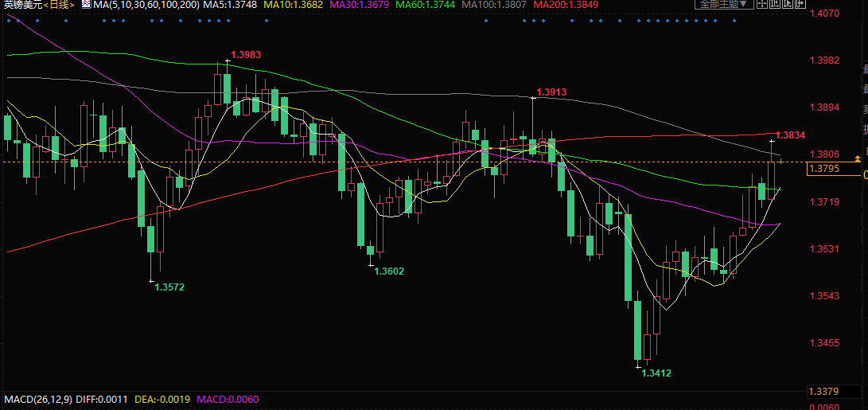Image resolution: width=868 pixels, height=410 pixels.
Task: Click the 1.3983 high price marker
Action: pos(246,55)
